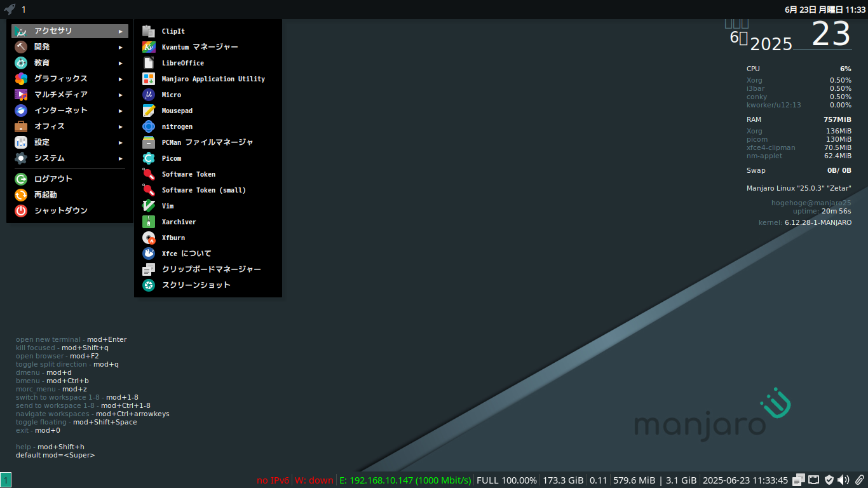Screen dimensions: 868x488
Task: Expand the 開発 submenu arrow
Action: click(121, 47)
